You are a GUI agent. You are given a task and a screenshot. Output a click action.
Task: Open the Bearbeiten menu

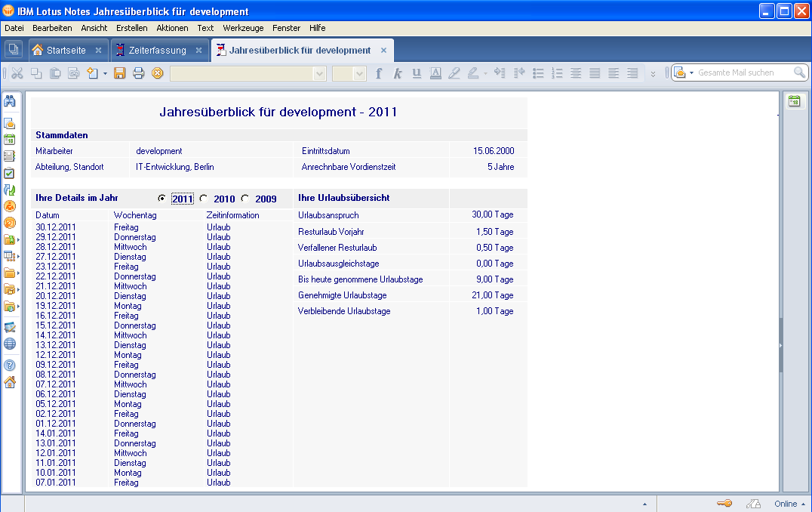(x=52, y=28)
